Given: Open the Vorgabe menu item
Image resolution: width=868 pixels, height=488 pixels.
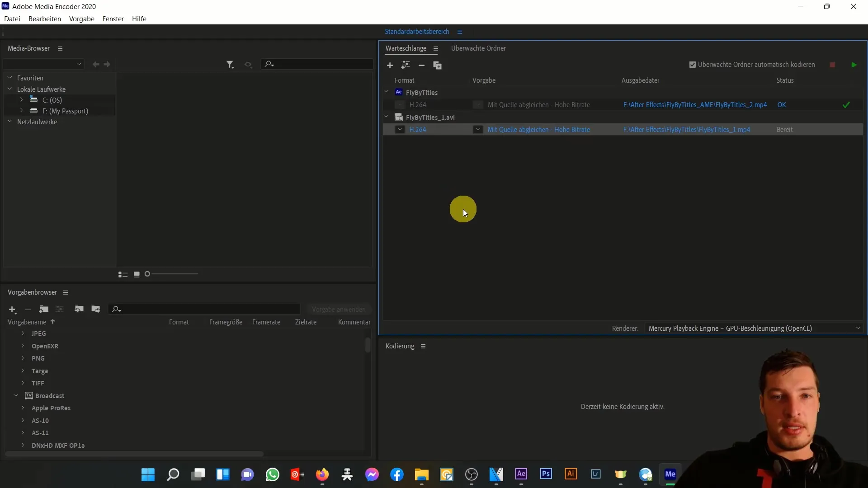Looking at the screenshot, I should [x=82, y=19].
